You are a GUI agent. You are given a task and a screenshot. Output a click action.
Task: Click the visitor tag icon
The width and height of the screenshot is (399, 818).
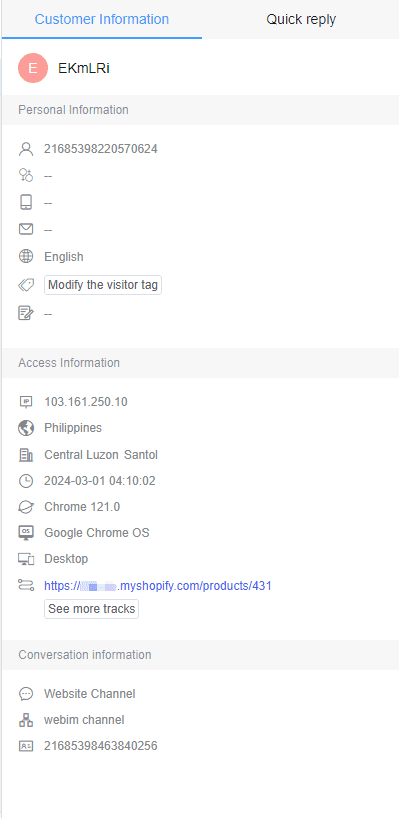(26, 285)
